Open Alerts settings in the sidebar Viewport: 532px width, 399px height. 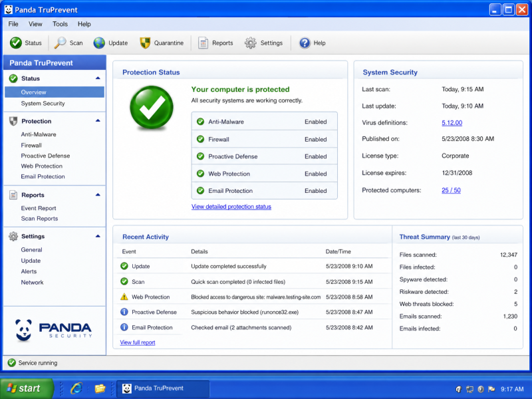click(x=29, y=271)
